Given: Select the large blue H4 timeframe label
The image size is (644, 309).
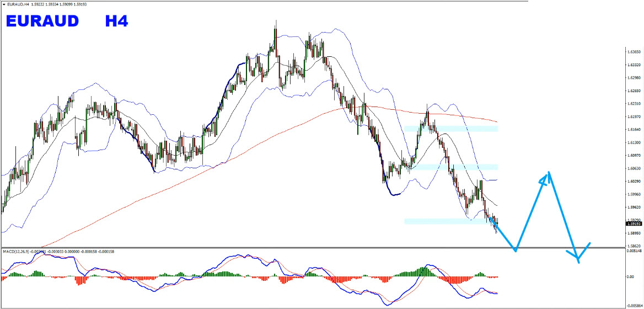Looking at the screenshot, I should tap(116, 22).
